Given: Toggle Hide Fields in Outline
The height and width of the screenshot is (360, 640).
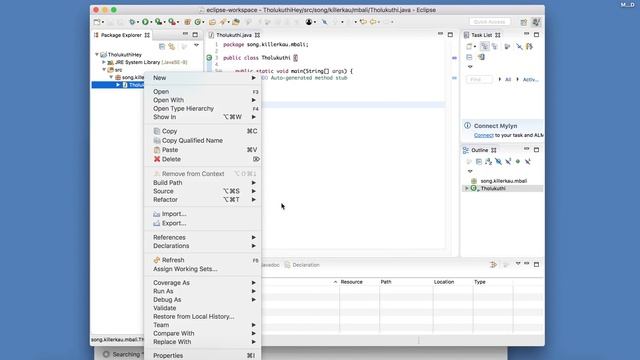Looking at the screenshot, I should pos(498,162).
